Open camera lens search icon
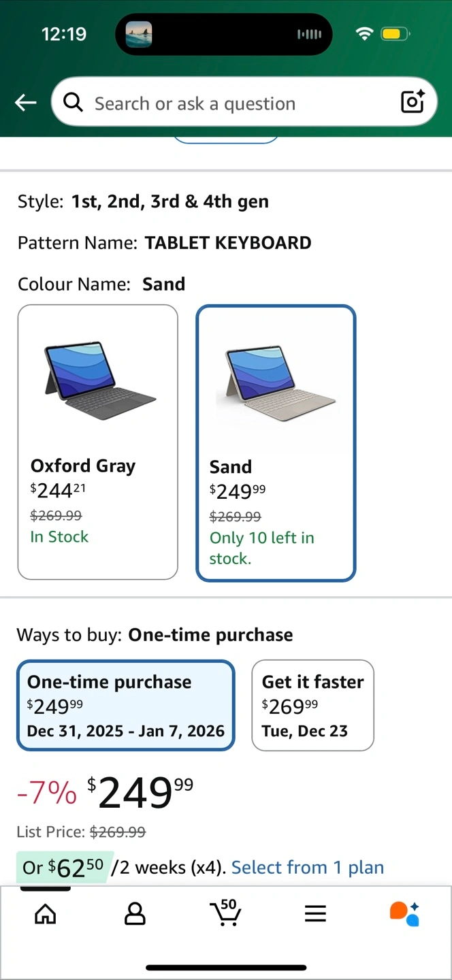This screenshot has height=980, width=452. pos(413,102)
